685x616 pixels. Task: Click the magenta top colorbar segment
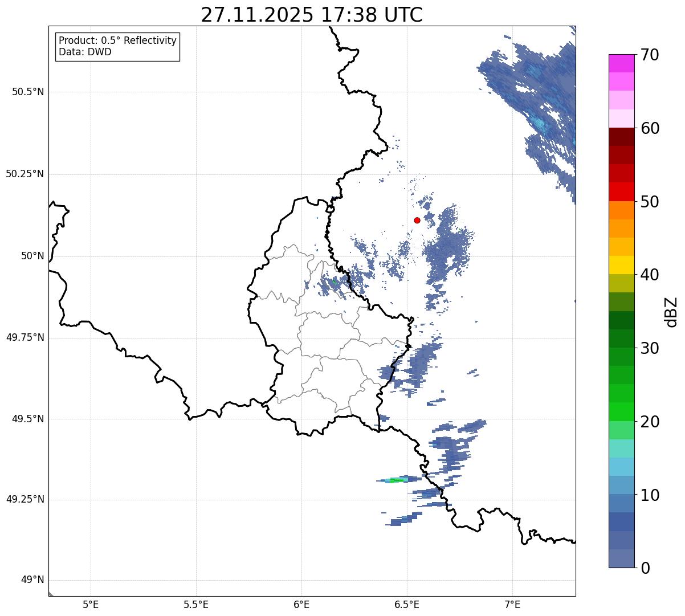(x=622, y=63)
